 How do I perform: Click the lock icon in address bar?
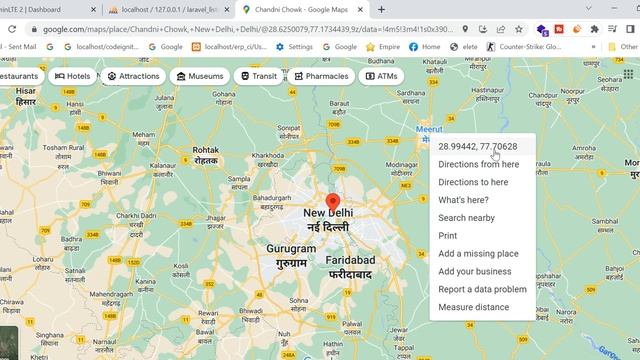[34, 29]
